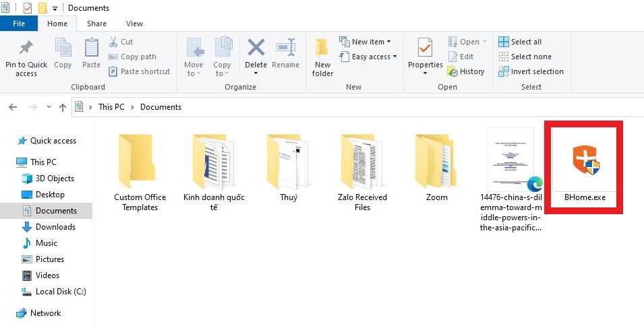Open the File menu tab
The image size is (644, 328).
coord(19,24)
